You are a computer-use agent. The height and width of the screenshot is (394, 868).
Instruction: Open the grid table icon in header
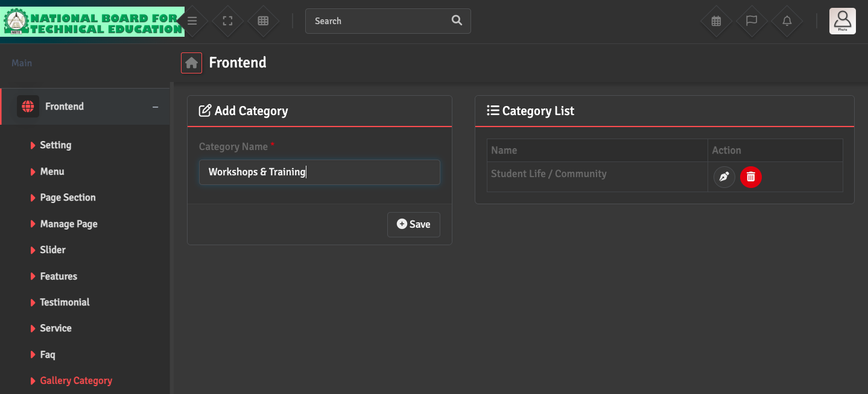(263, 21)
